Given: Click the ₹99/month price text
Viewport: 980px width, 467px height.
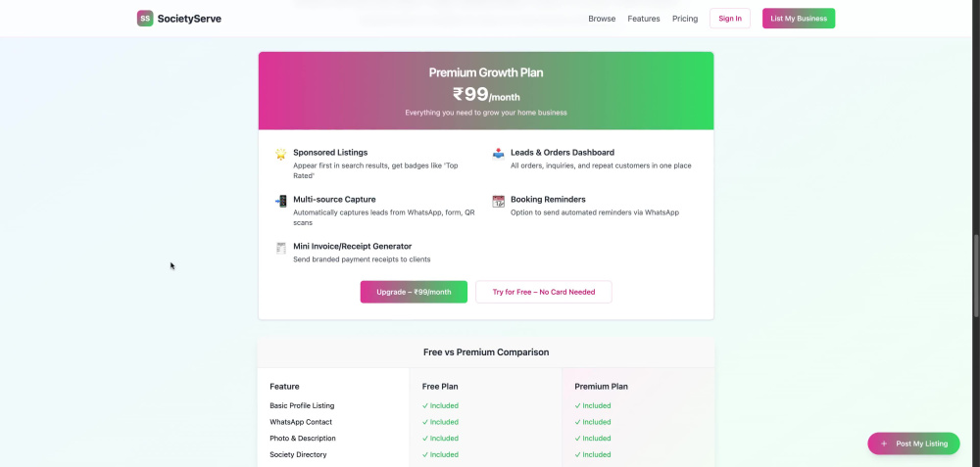Looking at the screenshot, I should [486, 94].
